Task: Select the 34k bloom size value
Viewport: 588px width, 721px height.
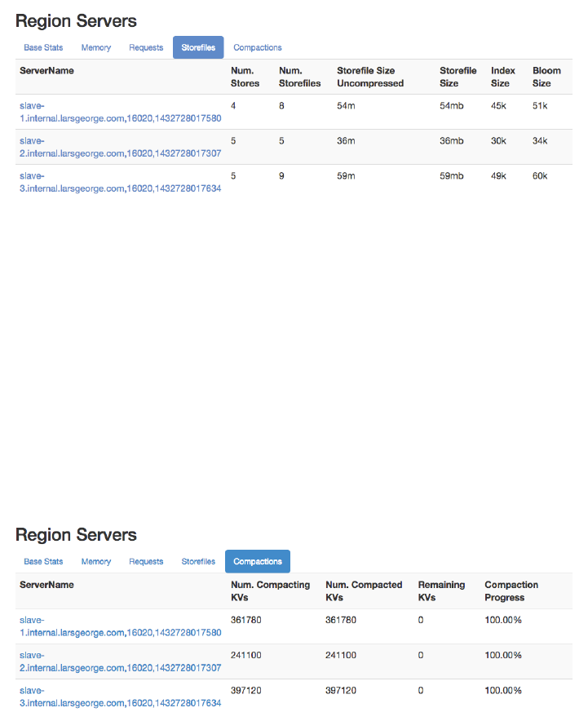Action: click(540, 141)
